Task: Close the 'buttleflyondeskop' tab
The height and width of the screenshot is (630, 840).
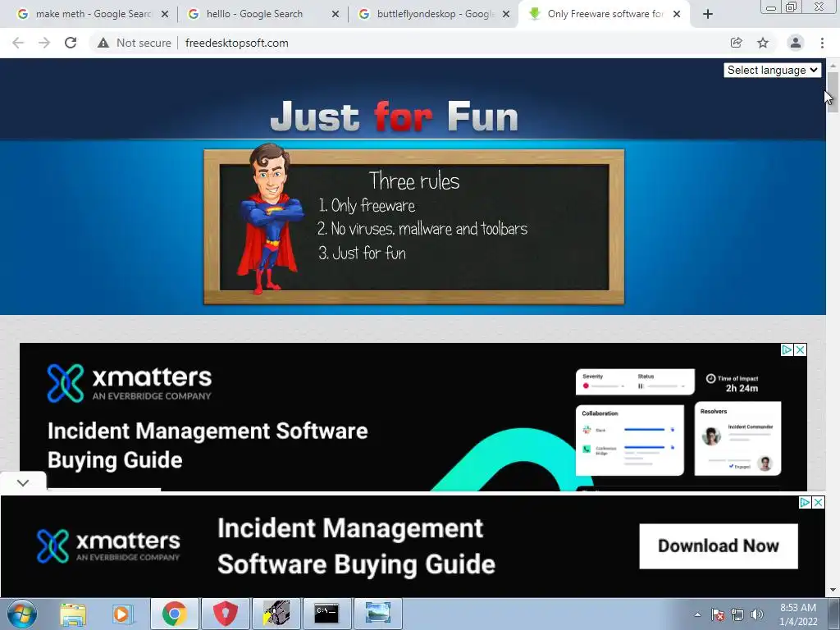Action: tap(505, 15)
